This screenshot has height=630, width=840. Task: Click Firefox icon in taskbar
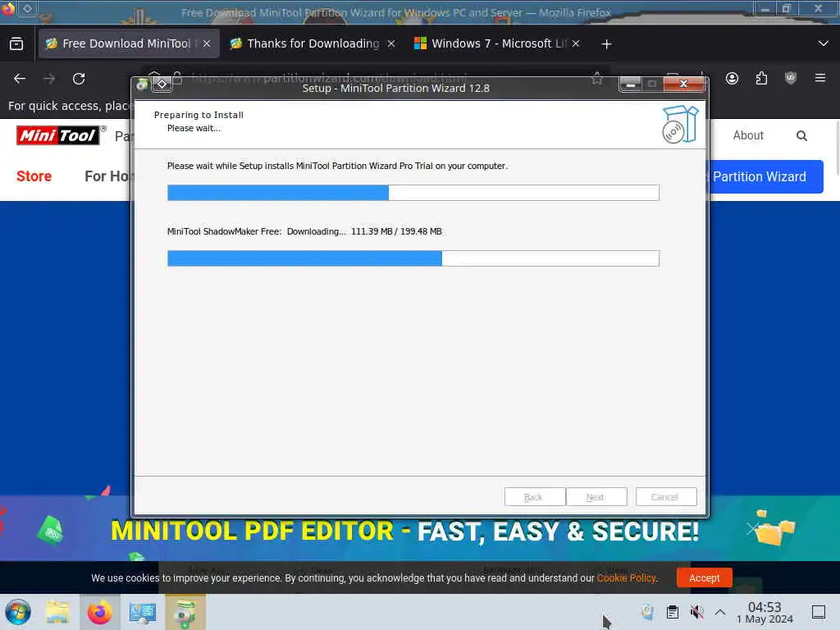(99, 612)
